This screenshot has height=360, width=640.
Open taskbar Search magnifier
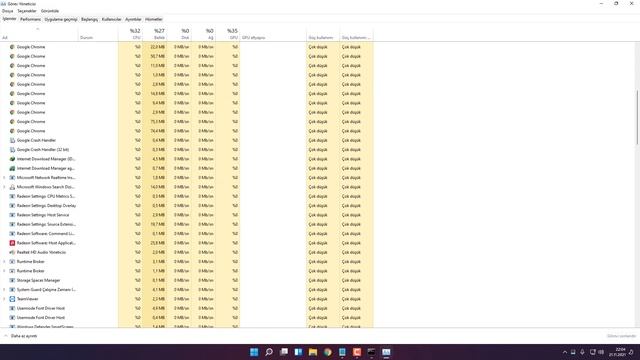tap(269, 352)
